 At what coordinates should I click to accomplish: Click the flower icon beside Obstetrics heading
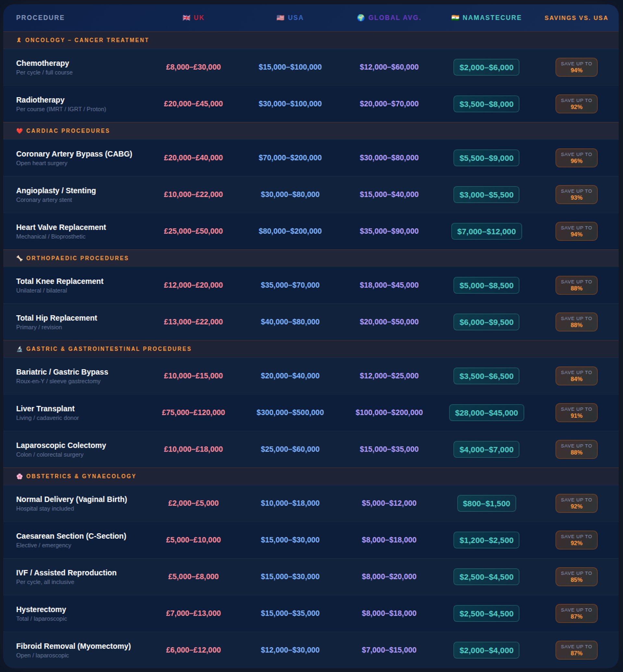tap(19, 476)
